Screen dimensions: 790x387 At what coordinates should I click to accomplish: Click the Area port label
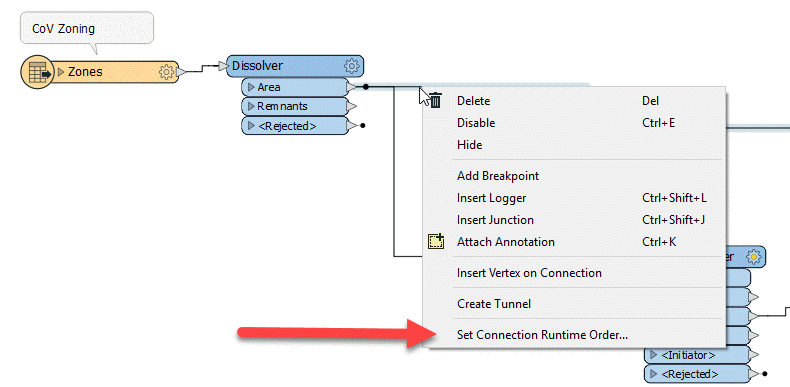269,87
